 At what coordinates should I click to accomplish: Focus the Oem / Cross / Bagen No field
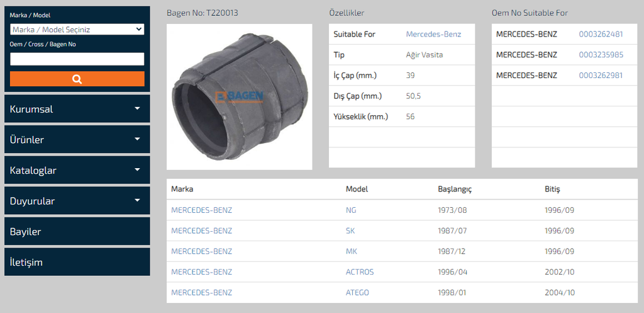[77, 59]
